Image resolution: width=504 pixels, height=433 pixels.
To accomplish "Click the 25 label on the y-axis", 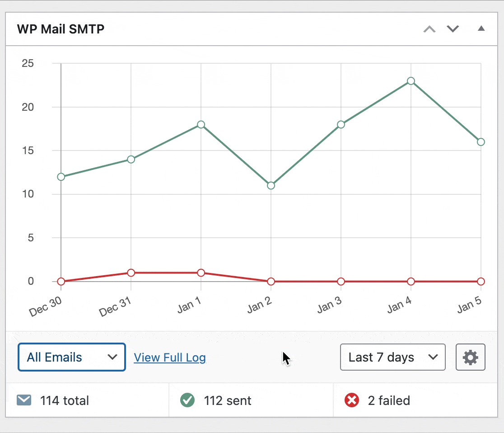I will coord(28,63).
